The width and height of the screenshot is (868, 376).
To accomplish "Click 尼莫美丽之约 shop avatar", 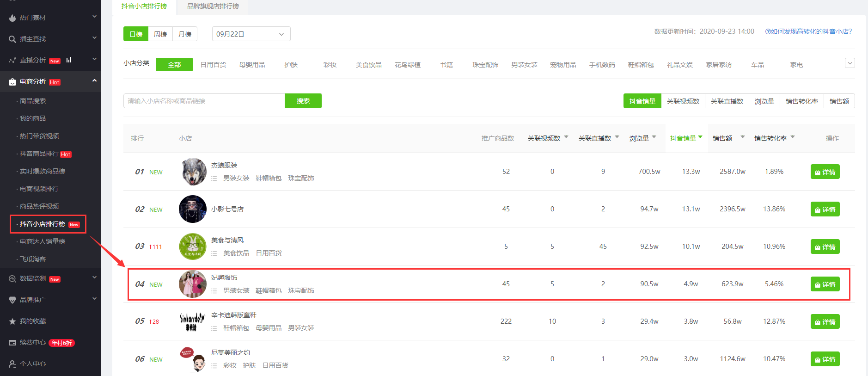I will click(x=193, y=359).
